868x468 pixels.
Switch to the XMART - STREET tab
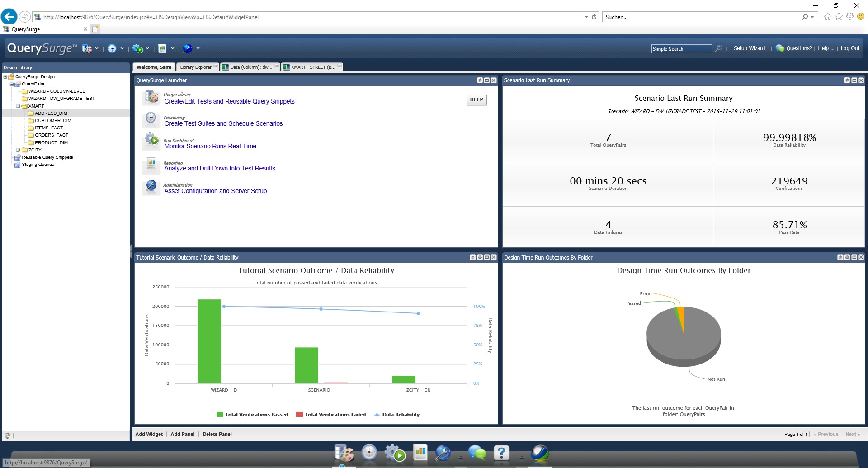click(x=313, y=67)
